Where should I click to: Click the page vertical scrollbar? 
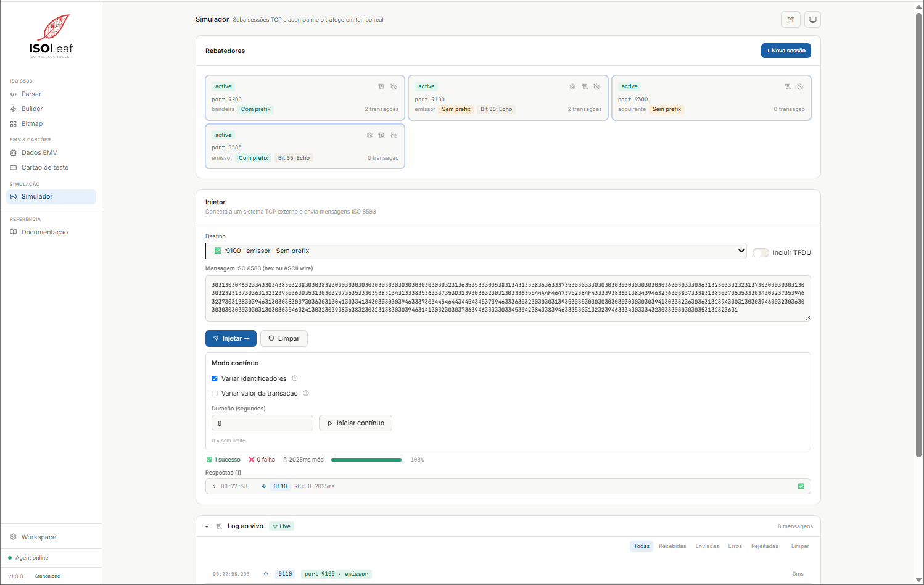pyautogui.click(x=918, y=234)
